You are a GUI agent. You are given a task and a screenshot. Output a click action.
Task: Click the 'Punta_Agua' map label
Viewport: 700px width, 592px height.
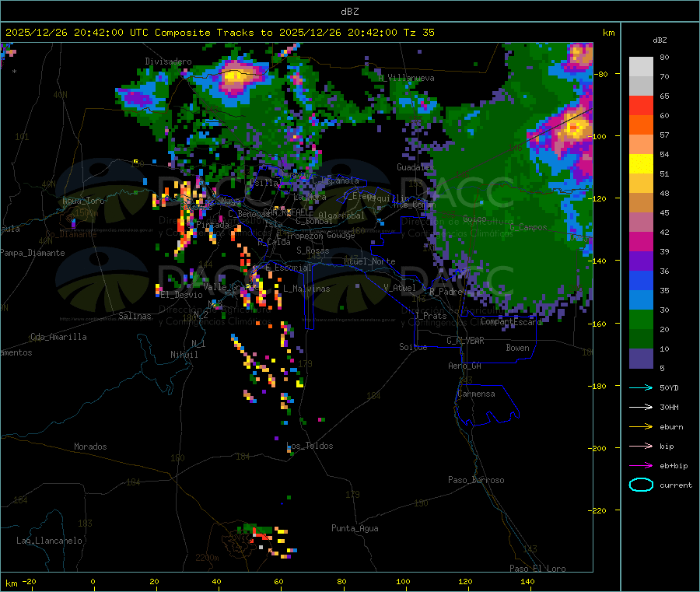[355, 528]
